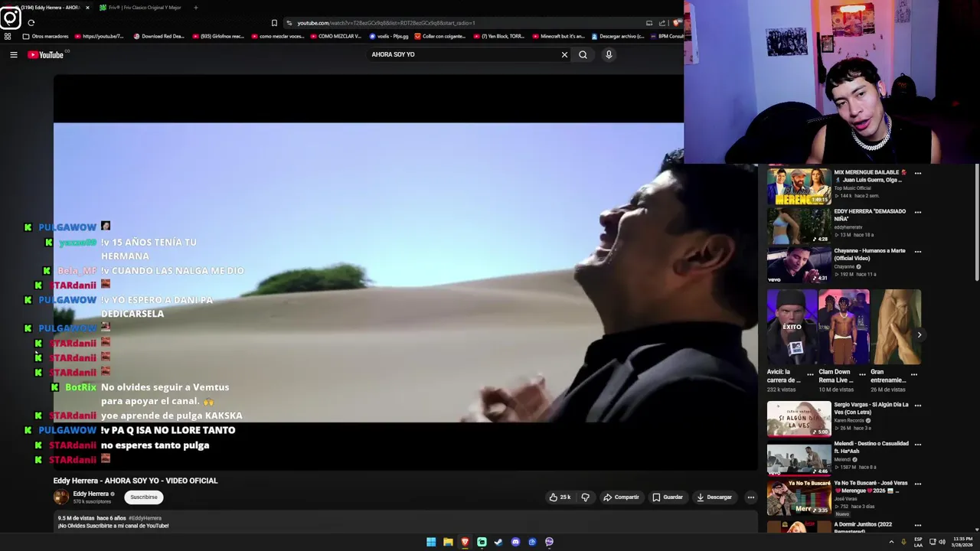Click the Suscribirse button

[143, 497]
